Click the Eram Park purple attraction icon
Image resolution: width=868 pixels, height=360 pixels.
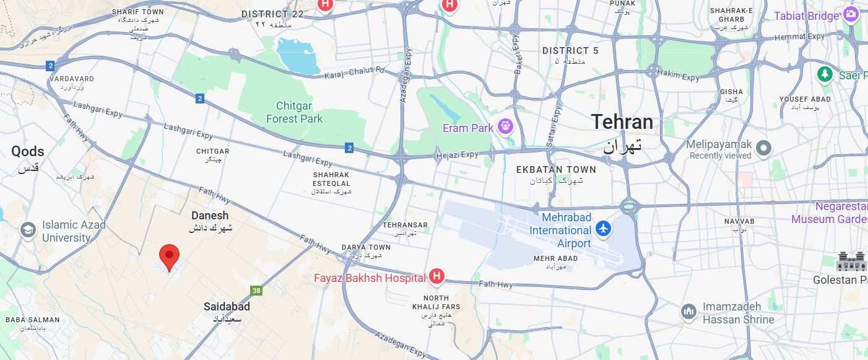click(506, 127)
